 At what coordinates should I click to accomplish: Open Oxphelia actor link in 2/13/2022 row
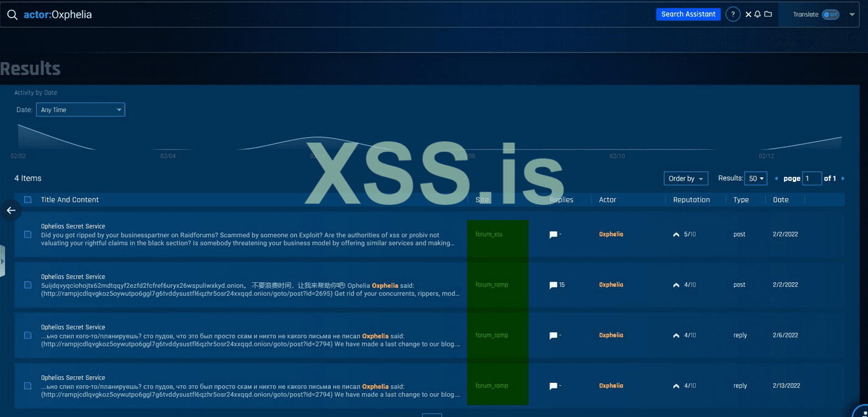(x=611, y=387)
